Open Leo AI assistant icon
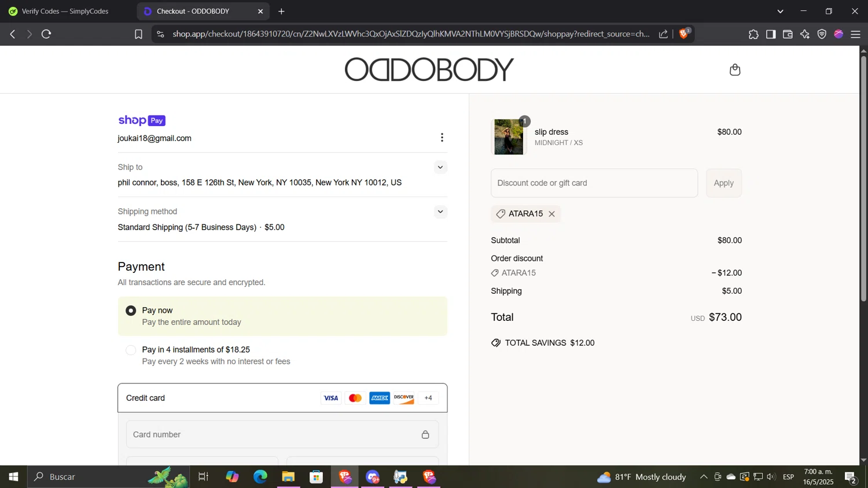Image resolution: width=868 pixels, height=488 pixels. point(805,35)
